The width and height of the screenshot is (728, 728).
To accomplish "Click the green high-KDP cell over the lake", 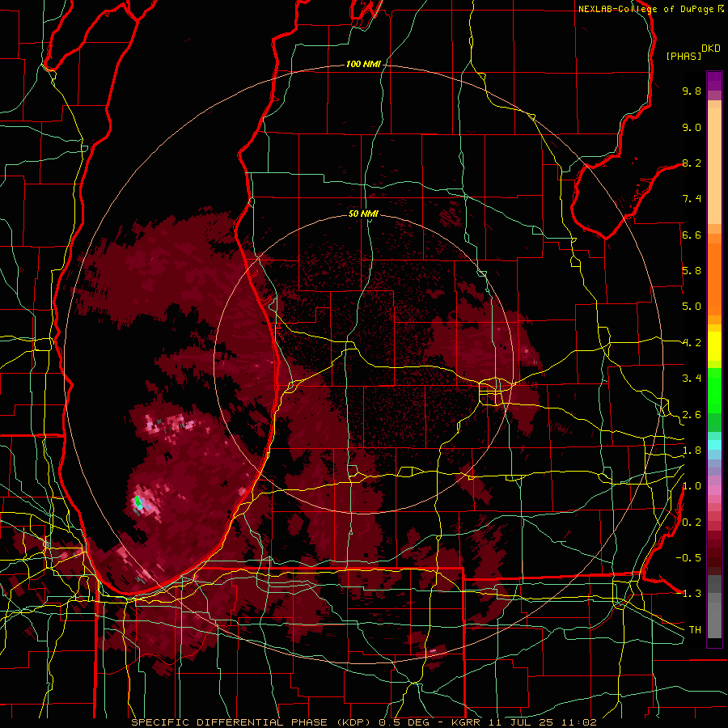I will [138, 502].
